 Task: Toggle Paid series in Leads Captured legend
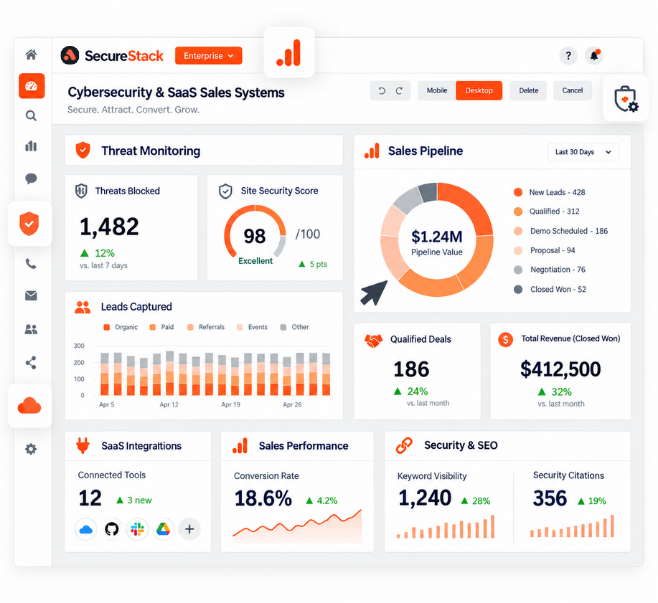(x=162, y=327)
